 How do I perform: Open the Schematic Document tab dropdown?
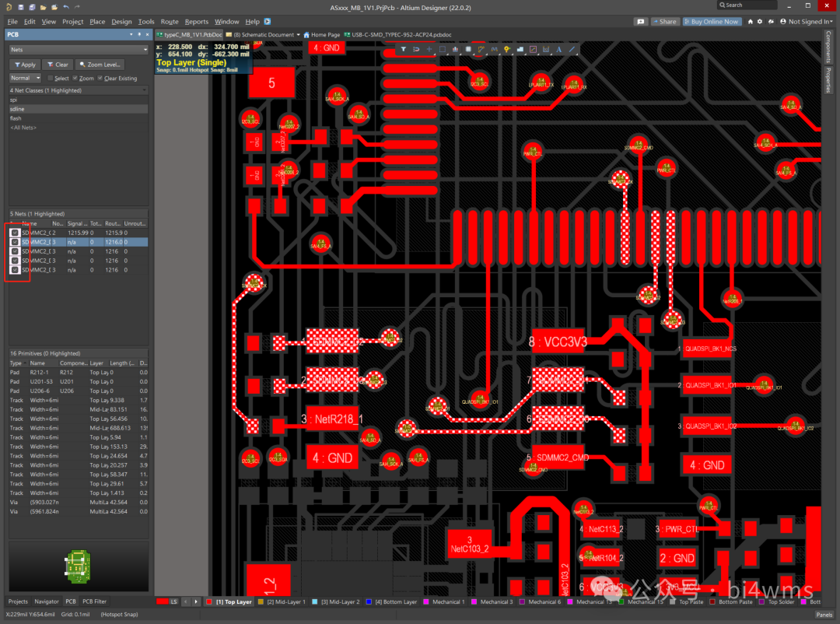298,35
